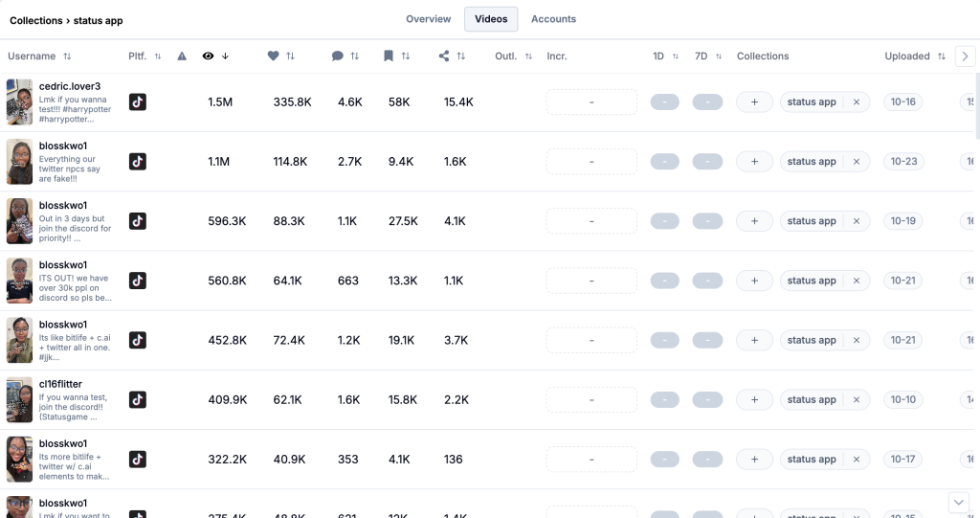Add cl16flitter video to a collection
The height and width of the screenshot is (518, 980).
pyautogui.click(x=754, y=399)
